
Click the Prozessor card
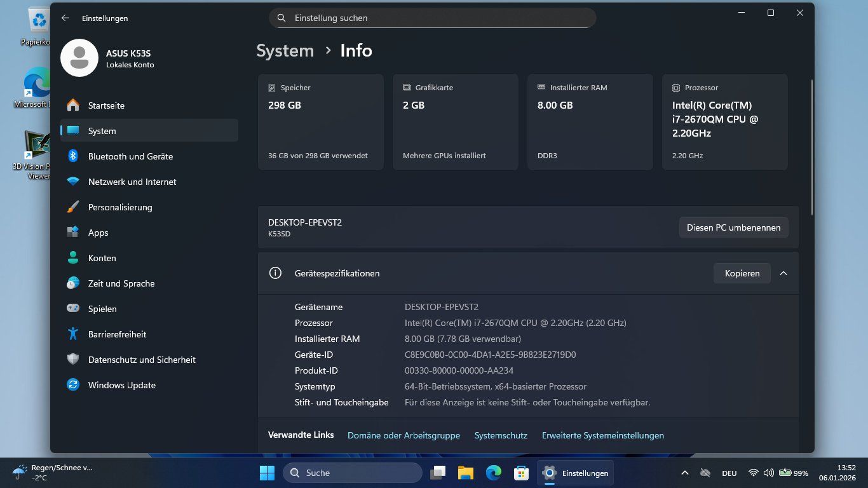(725, 122)
